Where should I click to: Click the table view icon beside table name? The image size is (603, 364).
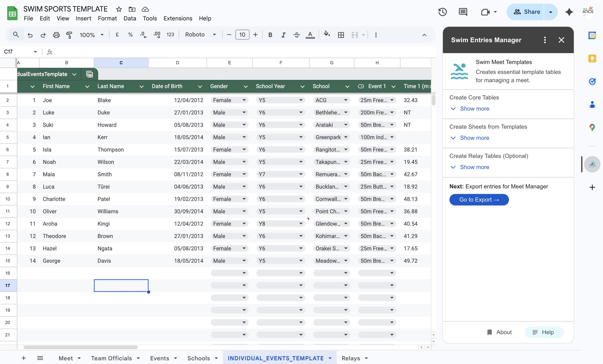pyautogui.click(x=90, y=74)
